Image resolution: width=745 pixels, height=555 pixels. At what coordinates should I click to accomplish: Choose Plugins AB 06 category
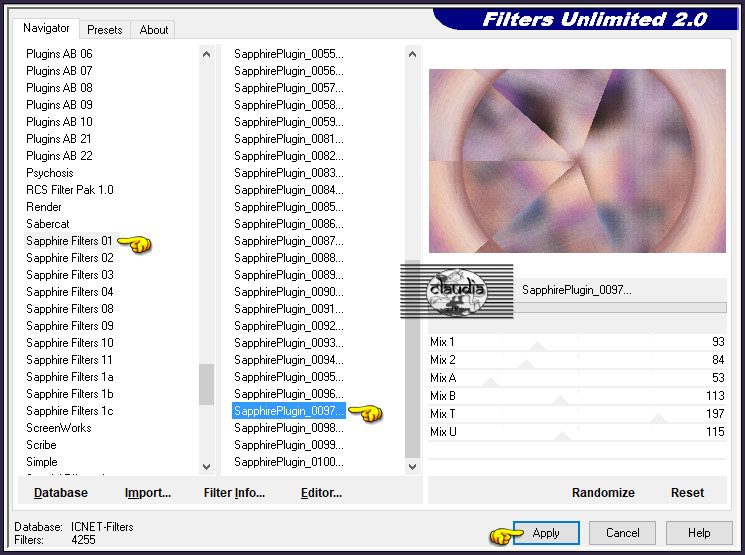[x=59, y=54]
